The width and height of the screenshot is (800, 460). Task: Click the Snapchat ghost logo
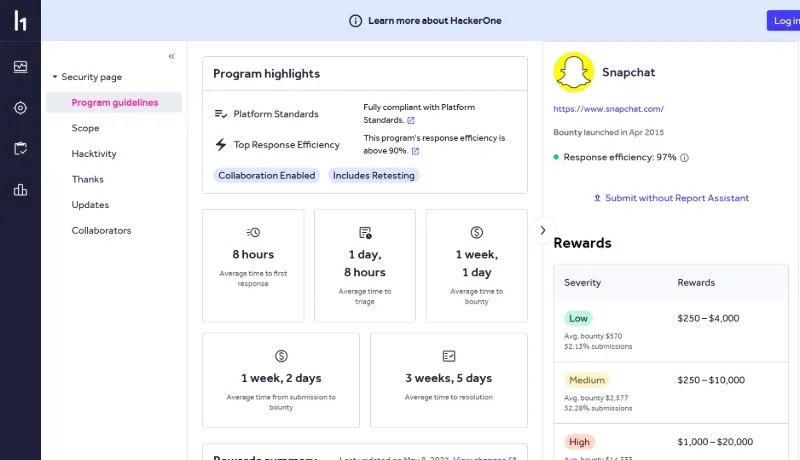click(x=574, y=72)
